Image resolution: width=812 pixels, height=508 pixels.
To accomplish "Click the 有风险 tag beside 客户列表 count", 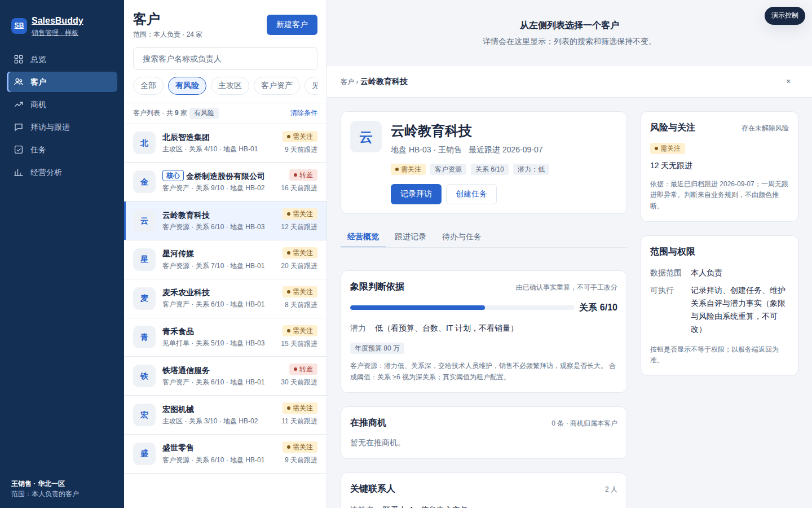I will [204, 113].
